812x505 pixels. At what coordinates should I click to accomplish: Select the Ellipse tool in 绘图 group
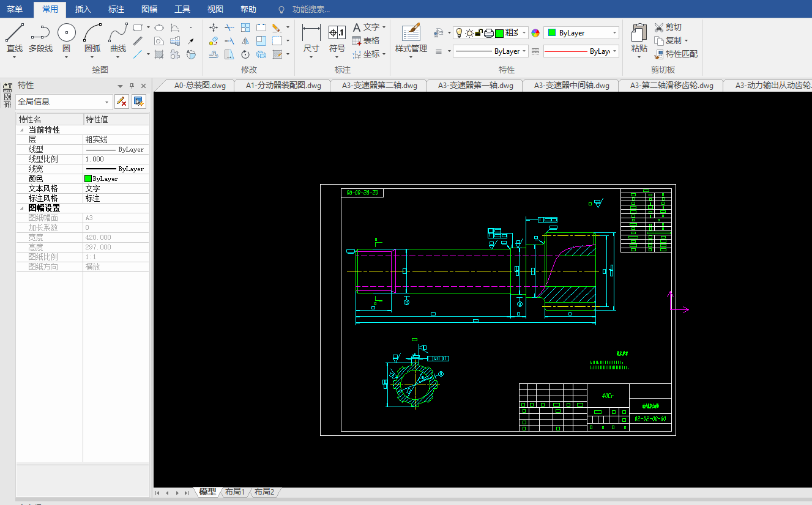coord(159,28)
